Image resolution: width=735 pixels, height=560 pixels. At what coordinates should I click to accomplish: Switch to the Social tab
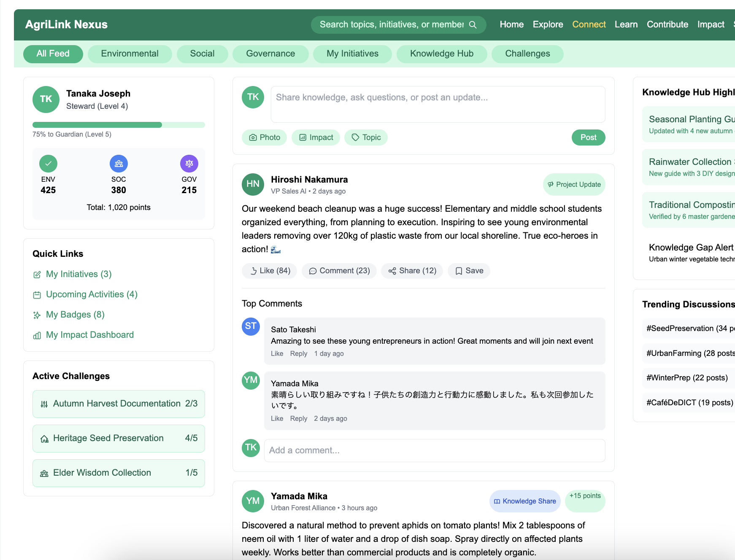tap(203, 54)
